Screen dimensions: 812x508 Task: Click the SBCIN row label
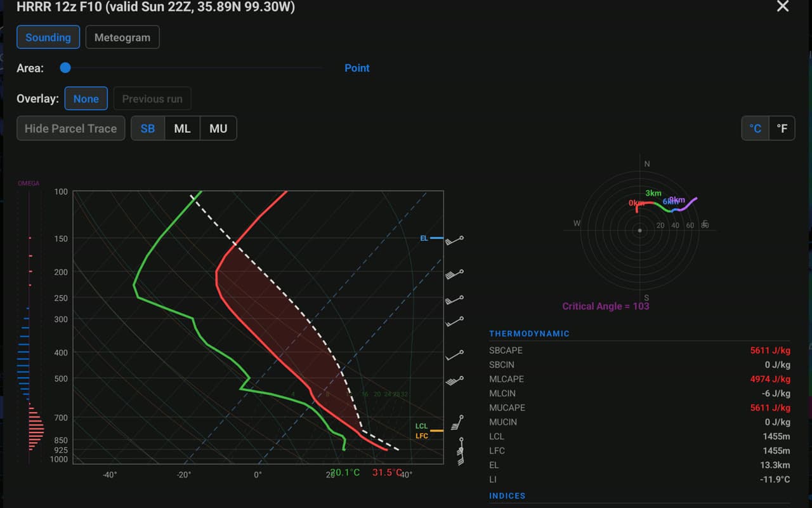pos(502,364)
